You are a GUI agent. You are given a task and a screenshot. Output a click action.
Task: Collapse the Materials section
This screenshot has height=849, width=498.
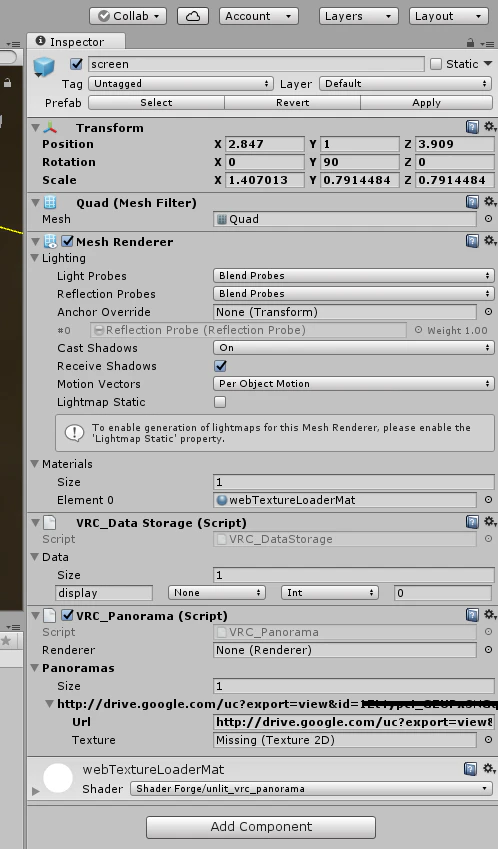click(x=35, y=464)
